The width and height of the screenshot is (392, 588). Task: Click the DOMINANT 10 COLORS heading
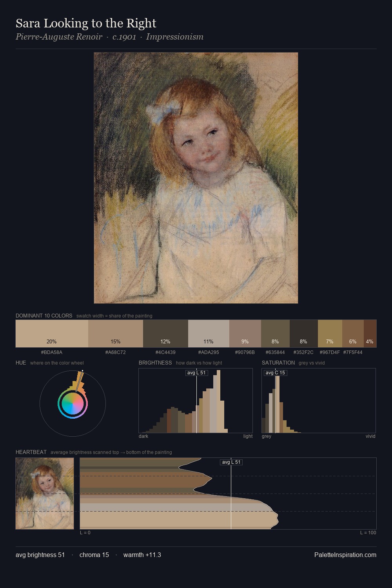(44, 316)
